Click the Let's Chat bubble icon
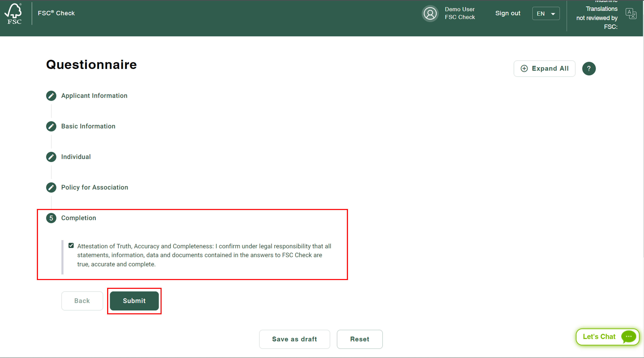This screenshot has height=358, width=644. pos(628,337)
